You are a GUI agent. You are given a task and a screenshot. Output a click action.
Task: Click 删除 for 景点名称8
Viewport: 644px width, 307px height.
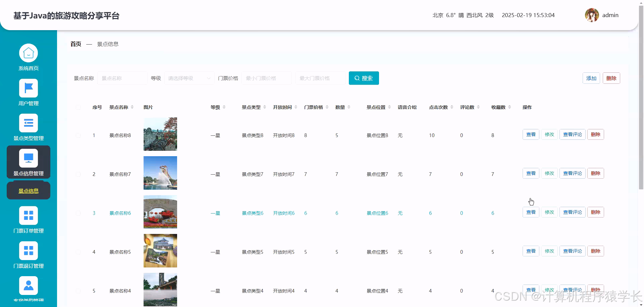596,134
